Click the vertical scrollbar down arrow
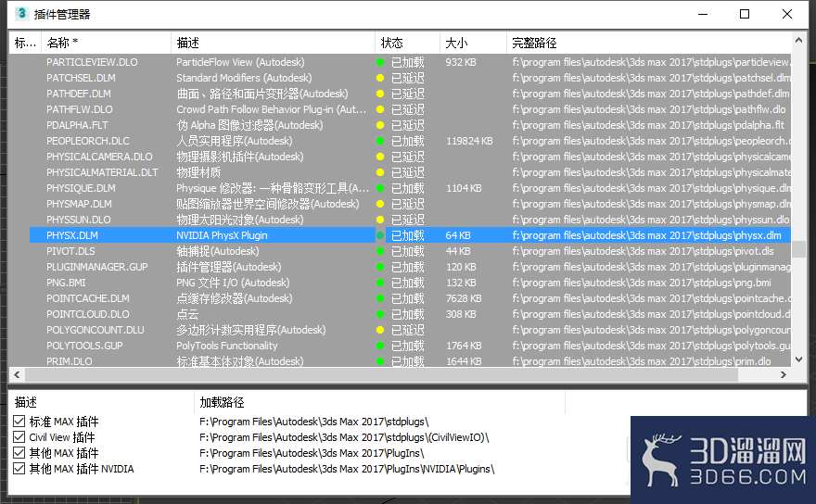Screen dimensions: 816x504 [x=798, y=359]
